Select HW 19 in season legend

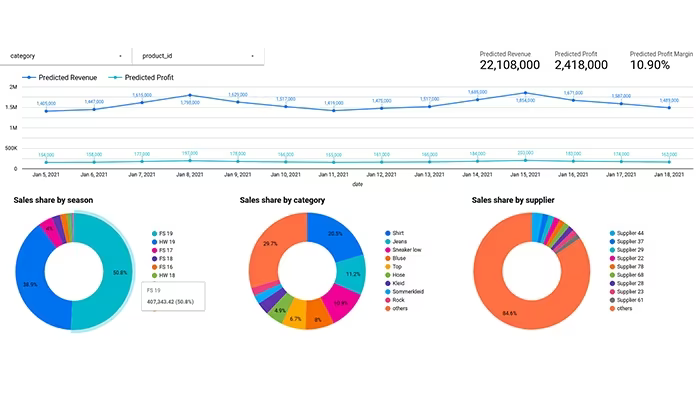tap(163, 242)
